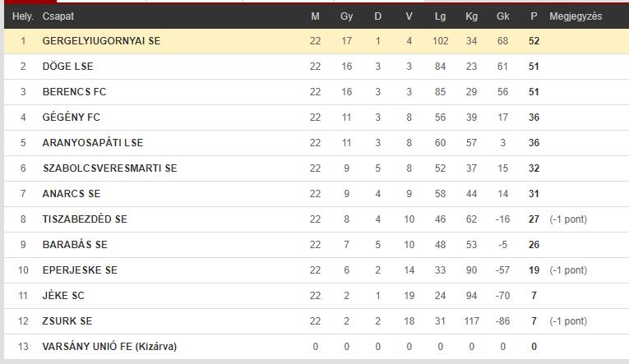Click the Gk goal difference header
Image resolution: width=629 pixels, height=364 pixels.
502,16
